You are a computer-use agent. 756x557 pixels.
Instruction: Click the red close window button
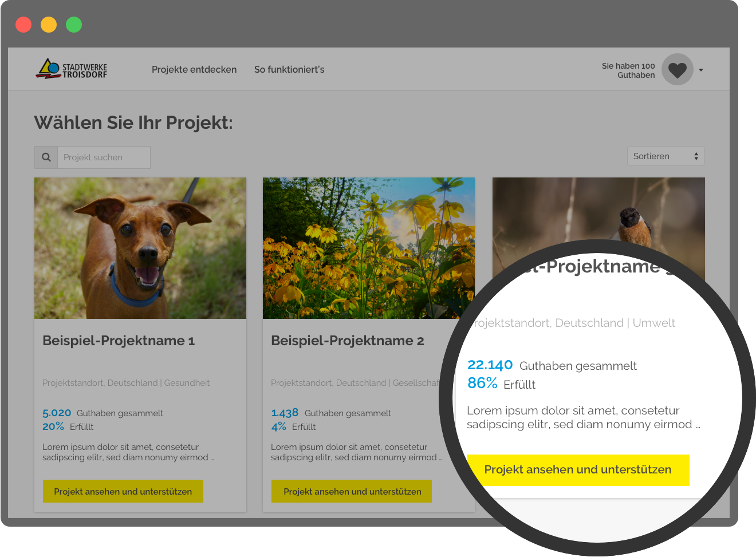[x=23, y=25]
